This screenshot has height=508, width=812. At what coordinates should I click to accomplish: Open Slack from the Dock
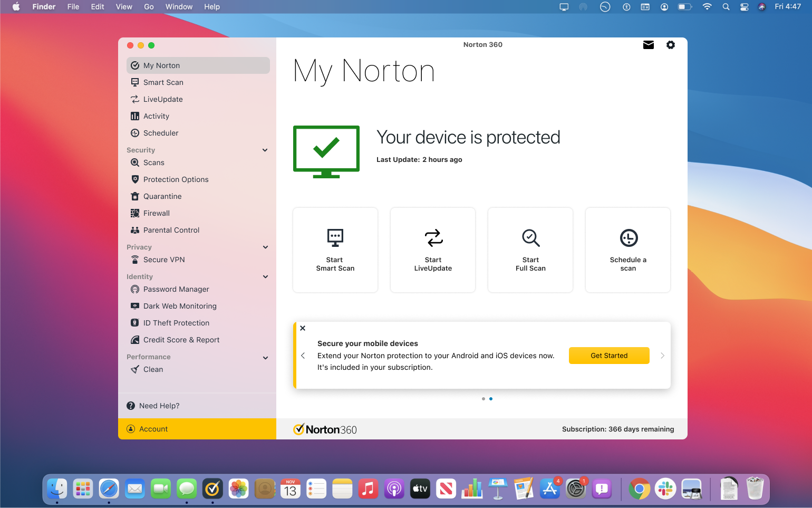665,489
